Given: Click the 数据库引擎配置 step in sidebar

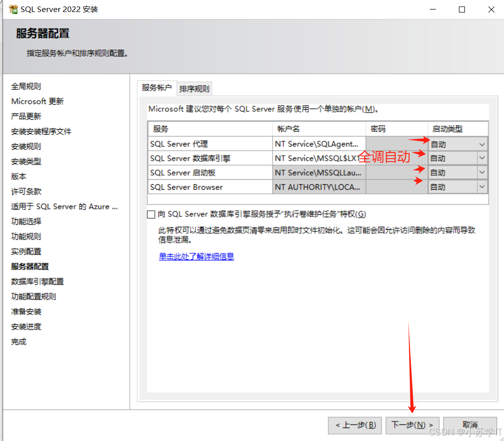Looking at the screenshot, I should point(37,282).
